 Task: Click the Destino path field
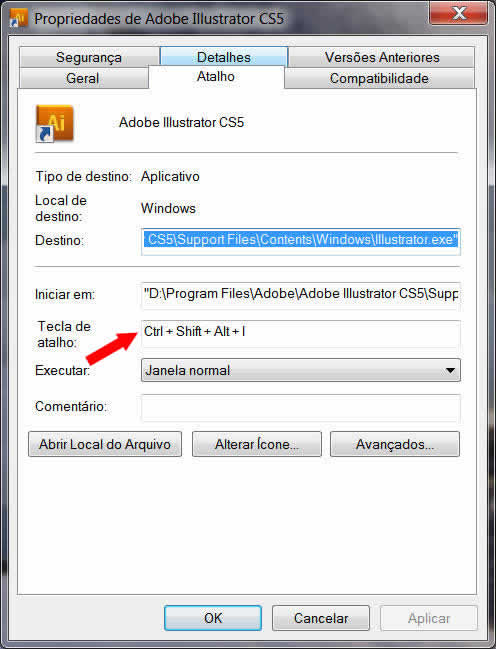tap(301, 240)
